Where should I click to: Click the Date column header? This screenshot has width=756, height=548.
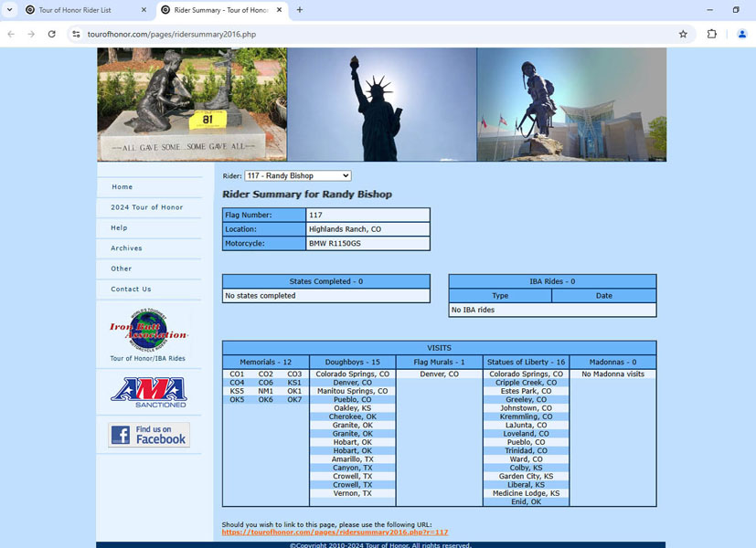pyautogui.click(x=604, y=296)
